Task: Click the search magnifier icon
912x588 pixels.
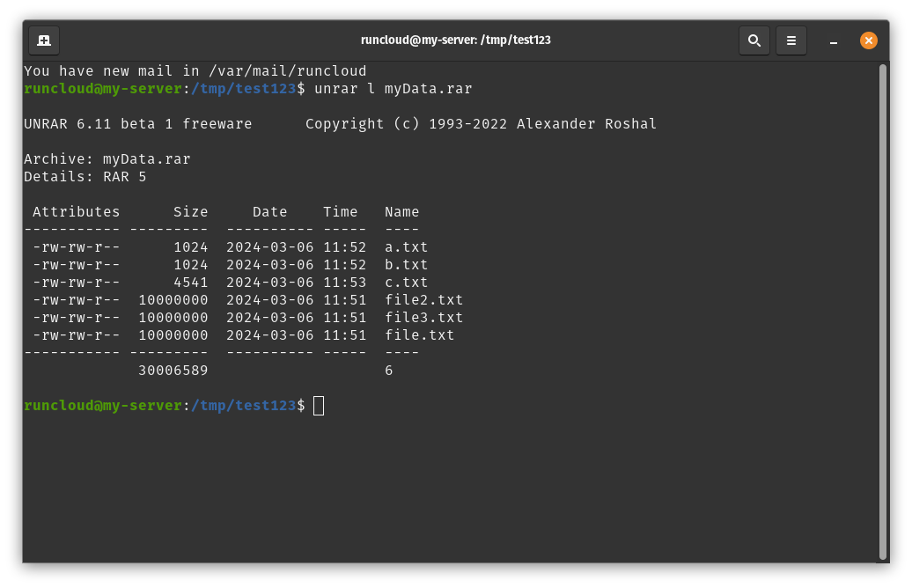Action: (754, 40)
